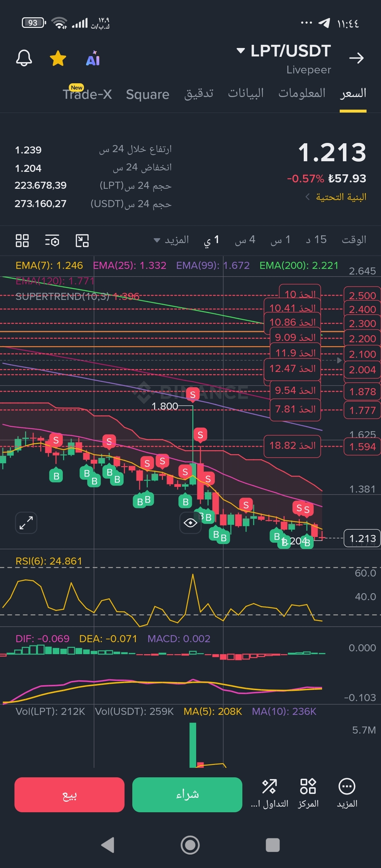Open the المركز positions icon

tap(308, 793)
